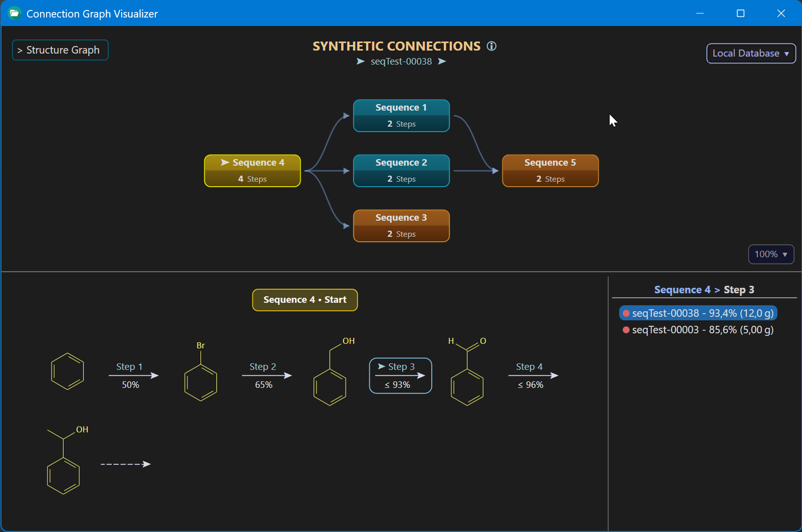This screenshot has width=802, height=532.
Task: Open the Local Database dropdown
Action: click(751, 54)
